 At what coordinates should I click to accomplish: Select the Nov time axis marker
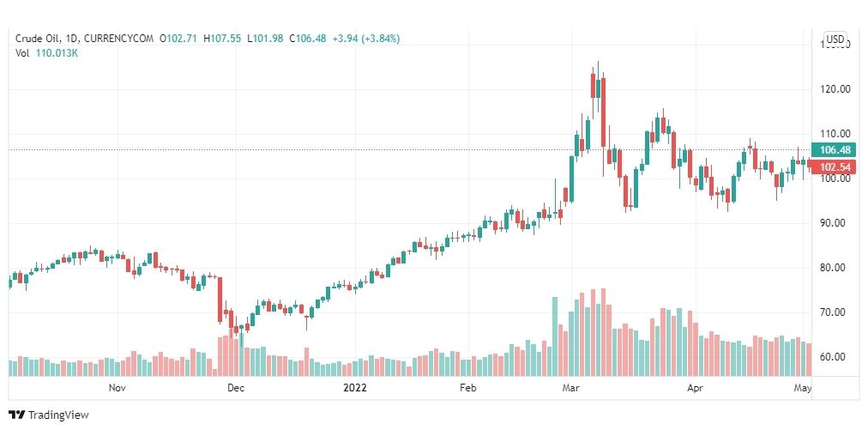point(117,387)
